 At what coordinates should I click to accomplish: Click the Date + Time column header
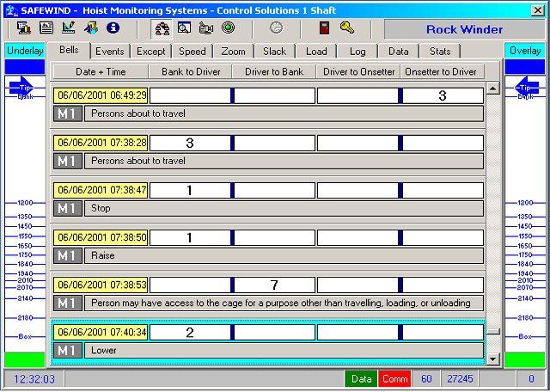pyautogui.click(x=101, y=71)
